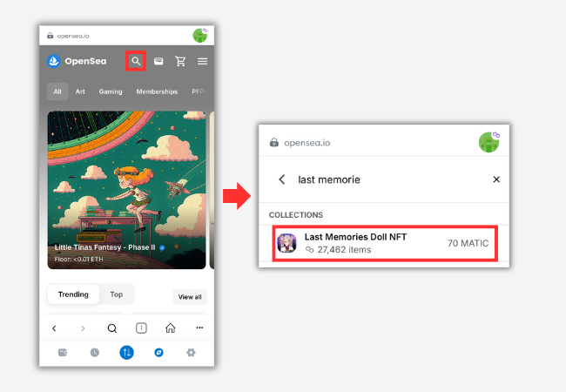The width and height of the screenshot is (566, 392).
Task: Click the OpenSea logo
Action: [77, 61]
